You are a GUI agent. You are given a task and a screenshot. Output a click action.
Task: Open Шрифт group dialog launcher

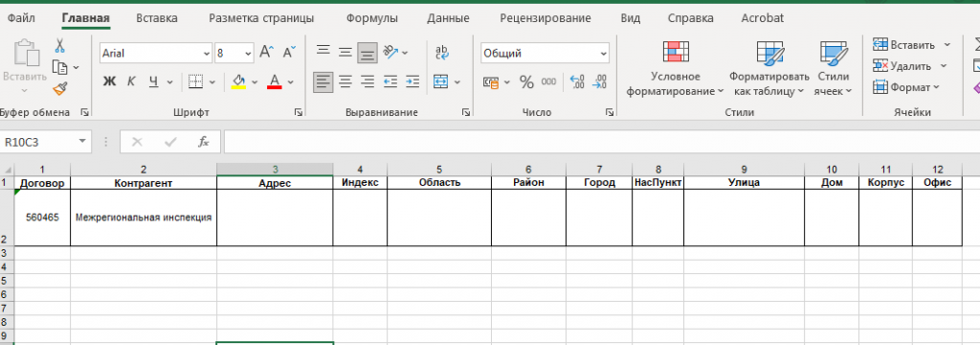coord(299,113)
